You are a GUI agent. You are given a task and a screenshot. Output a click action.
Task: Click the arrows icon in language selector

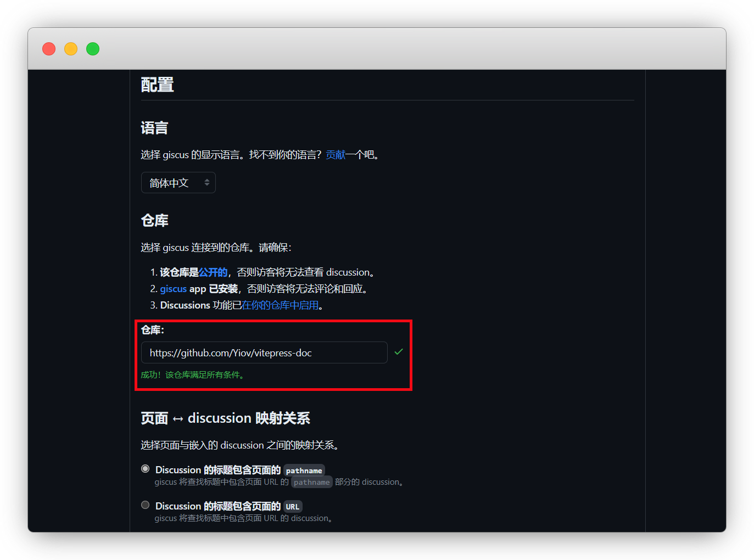(x=207, y=183)
